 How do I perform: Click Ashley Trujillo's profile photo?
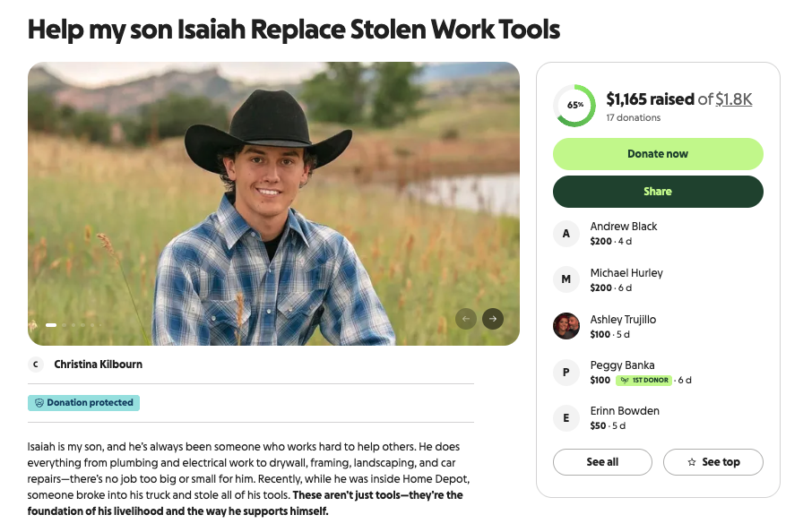click(x=566, y=325)
